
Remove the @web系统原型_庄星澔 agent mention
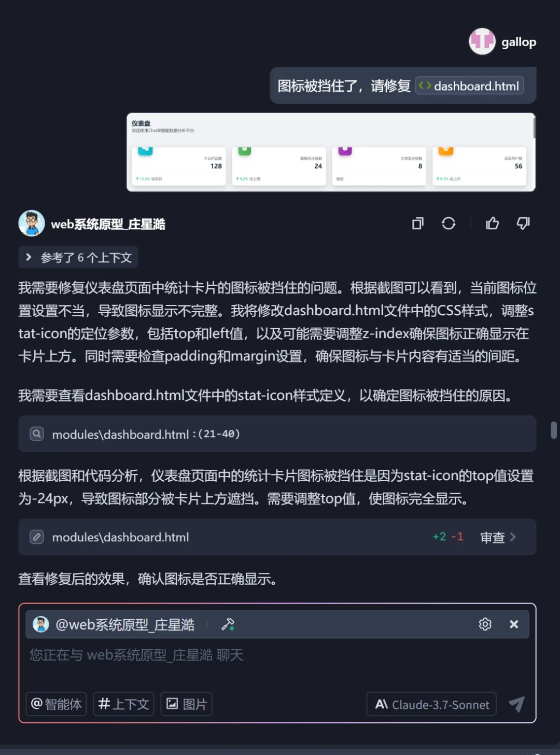[x=514, y=624]
